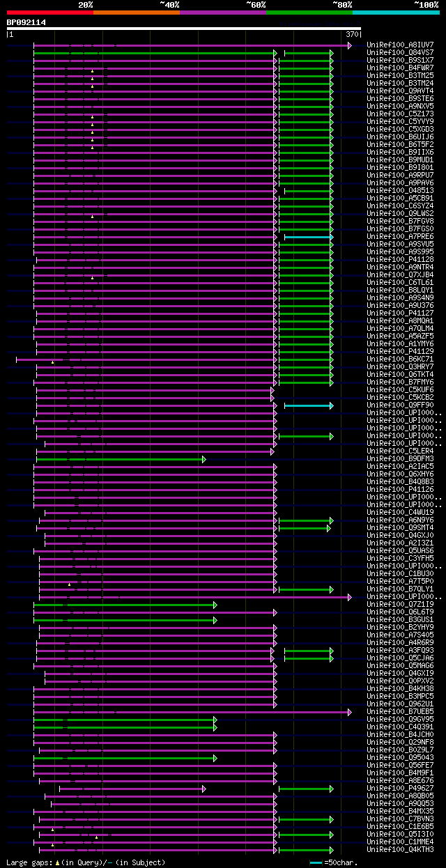
Task: Click the green alignment bar for Q9DFM3
Action: click(x=120, y=459)
